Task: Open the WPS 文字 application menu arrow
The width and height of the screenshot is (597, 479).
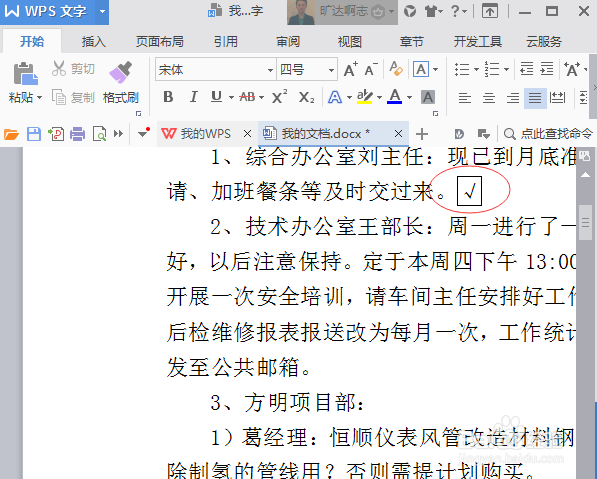Action: [102, 11]
